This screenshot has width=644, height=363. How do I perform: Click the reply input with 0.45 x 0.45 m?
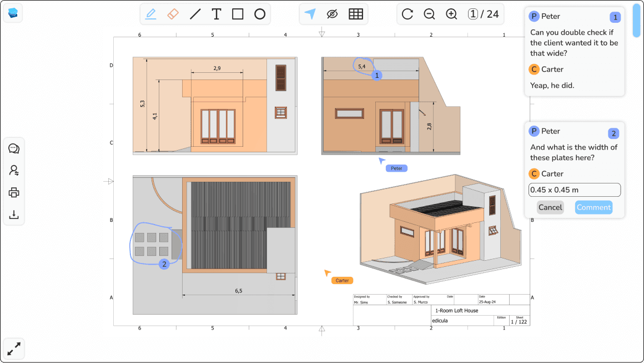click(574, 190)
